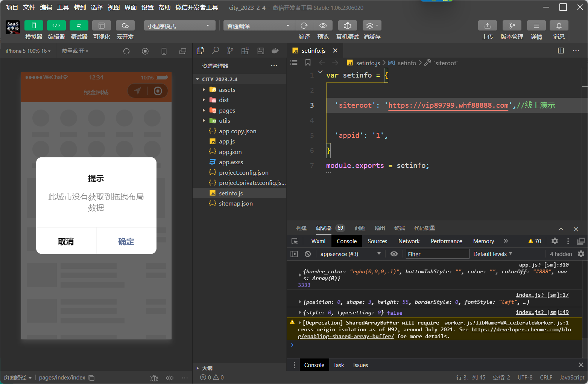This screenshot has height=384, width=588.
Task: Open the clear cache (清缓存) dropdown
Action: point(372,25)
